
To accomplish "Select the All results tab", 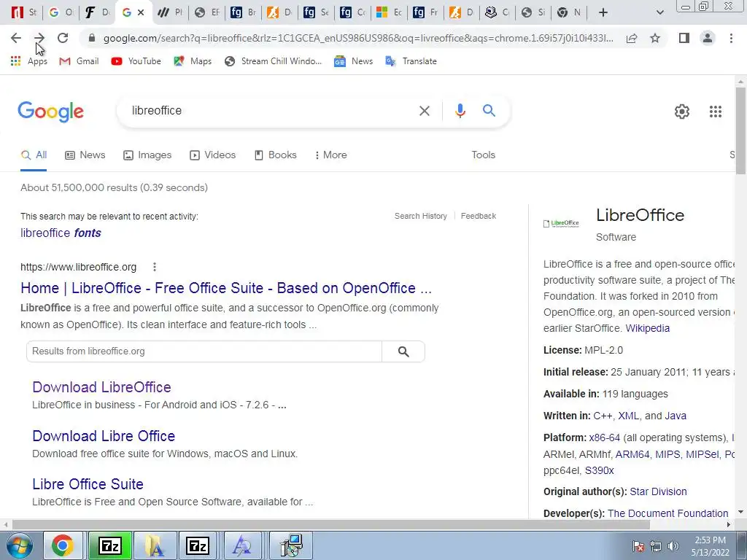I will tap(34, 155).
